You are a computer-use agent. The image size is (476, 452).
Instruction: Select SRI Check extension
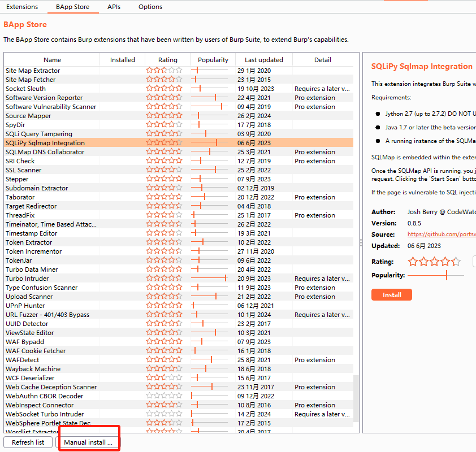[x=179, y=161]
